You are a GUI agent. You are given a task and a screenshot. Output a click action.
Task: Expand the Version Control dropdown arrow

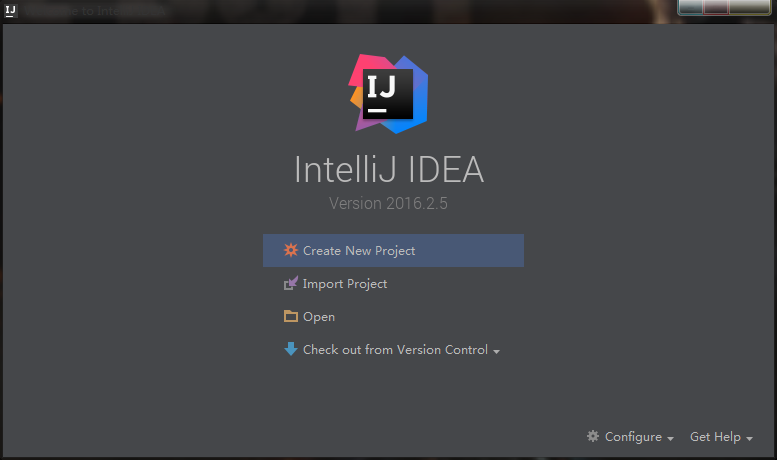(x=497, y=352)
